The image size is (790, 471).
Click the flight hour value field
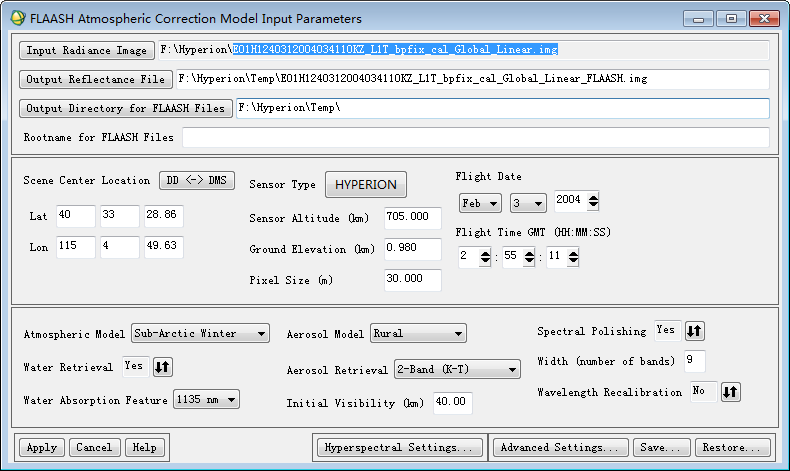pyautogui.click(x=469, y=257)
